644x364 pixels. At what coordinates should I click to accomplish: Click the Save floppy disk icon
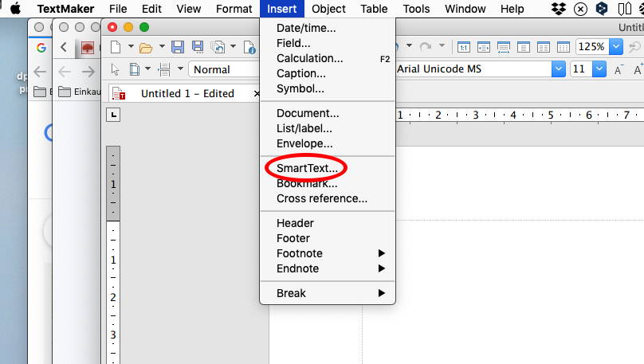tap(178, 47)
